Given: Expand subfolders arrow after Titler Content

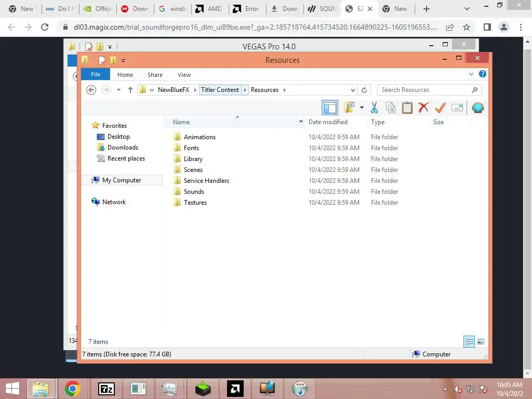Looking at the screenshot, I should click(x=245, y=90).
